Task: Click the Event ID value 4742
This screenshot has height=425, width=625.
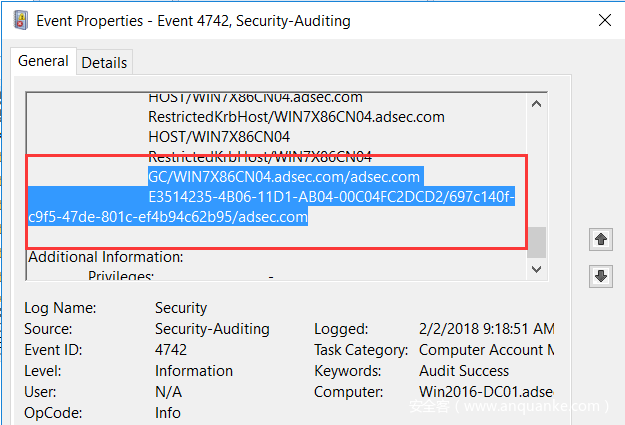Action: (172, 350)
